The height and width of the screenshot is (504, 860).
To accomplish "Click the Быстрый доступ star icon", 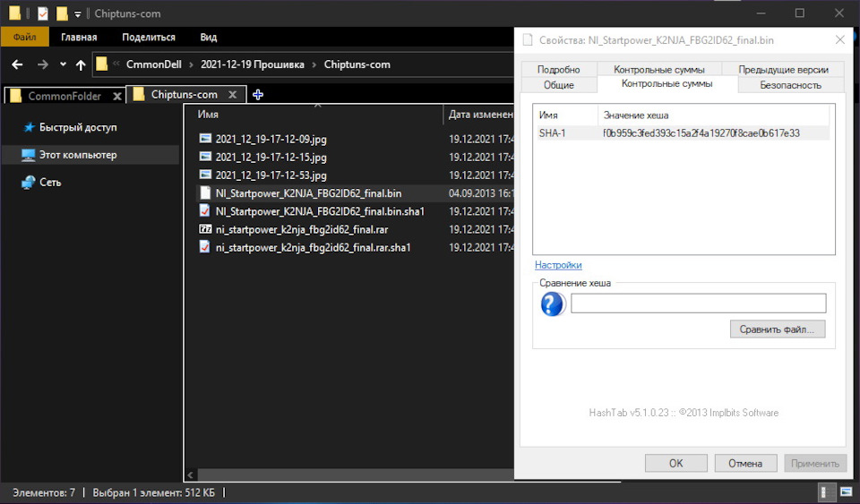I will click(29, 128).
